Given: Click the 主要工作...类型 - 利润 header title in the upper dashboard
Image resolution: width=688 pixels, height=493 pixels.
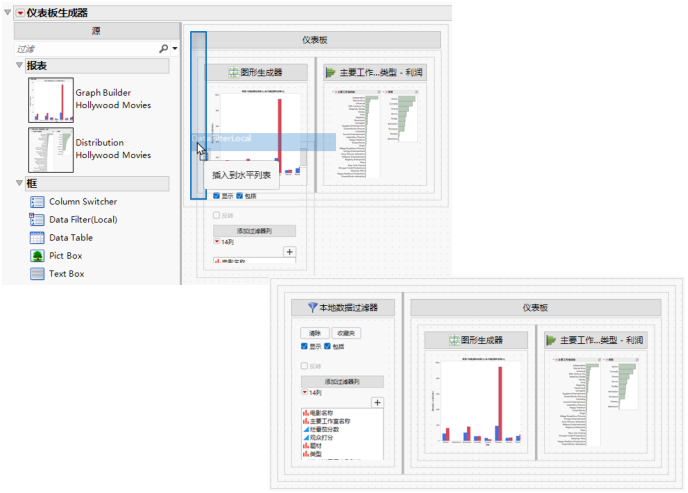Looking at the screenshot, I should (x=381, y=72).
